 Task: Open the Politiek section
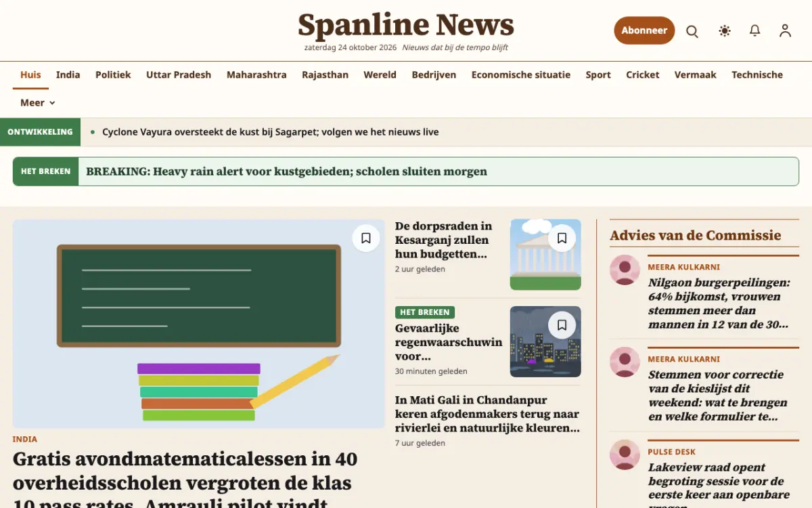(x=113, y=75)
